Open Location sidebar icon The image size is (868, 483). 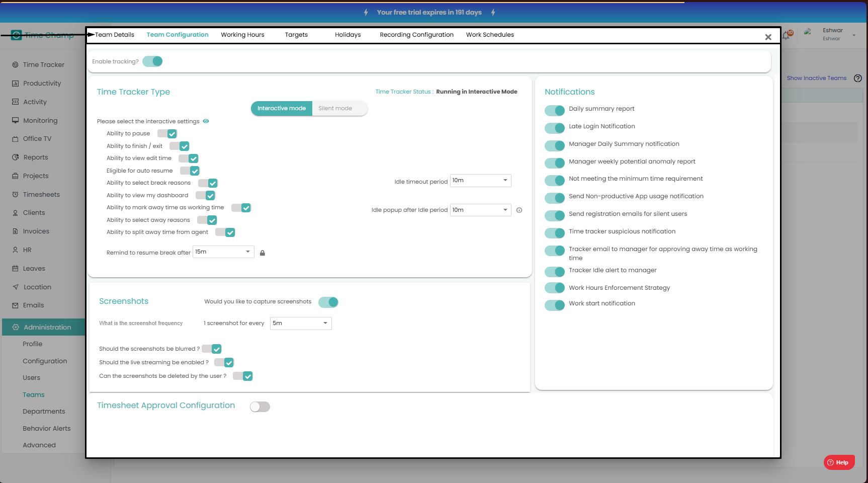15,287
